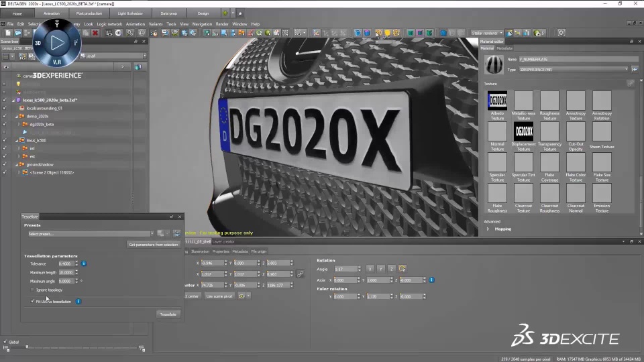This screenshot has height=362, width=644.
Task: Open the Data prep tab
Action: click(169, 13)
